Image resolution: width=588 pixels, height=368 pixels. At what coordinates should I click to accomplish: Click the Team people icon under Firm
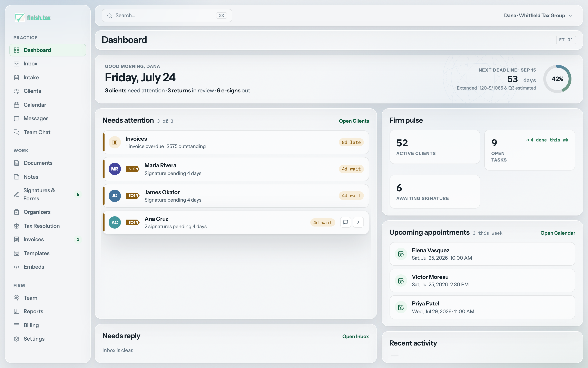[17, 298]
